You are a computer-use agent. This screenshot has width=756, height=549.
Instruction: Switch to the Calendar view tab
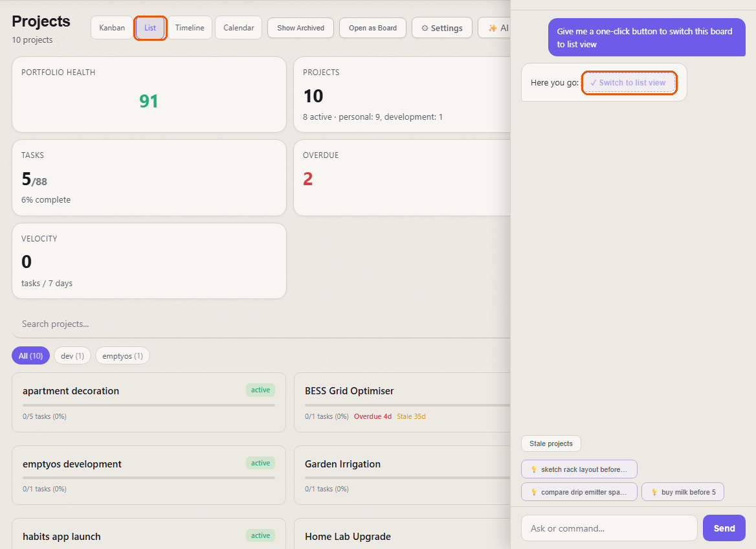click(x=239, y=28)
